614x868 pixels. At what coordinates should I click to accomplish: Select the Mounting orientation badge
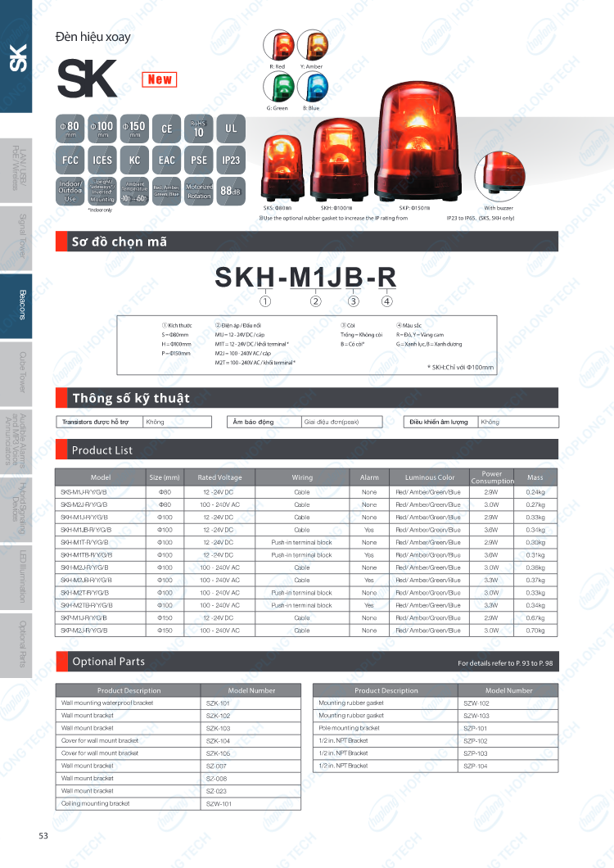pos(102,191)
